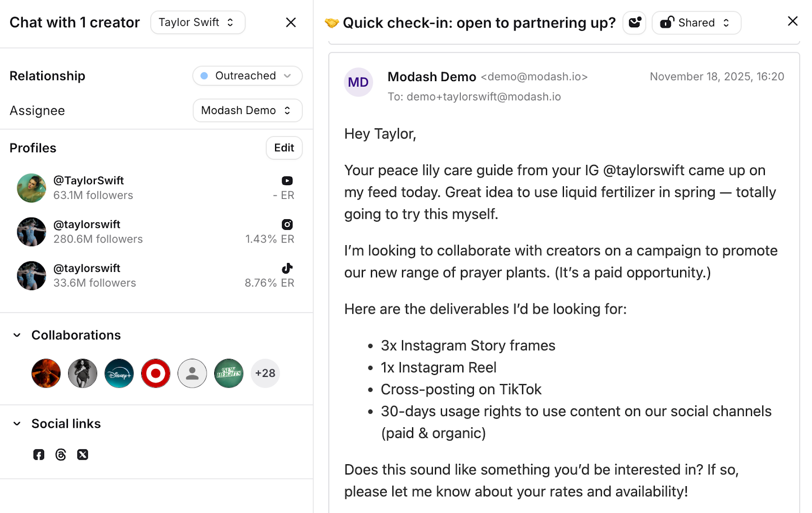The width and height of the screenshot is (812, 513).
Task: Click the 'Hey Taylor,' greeting line
Action: (380, 134)
